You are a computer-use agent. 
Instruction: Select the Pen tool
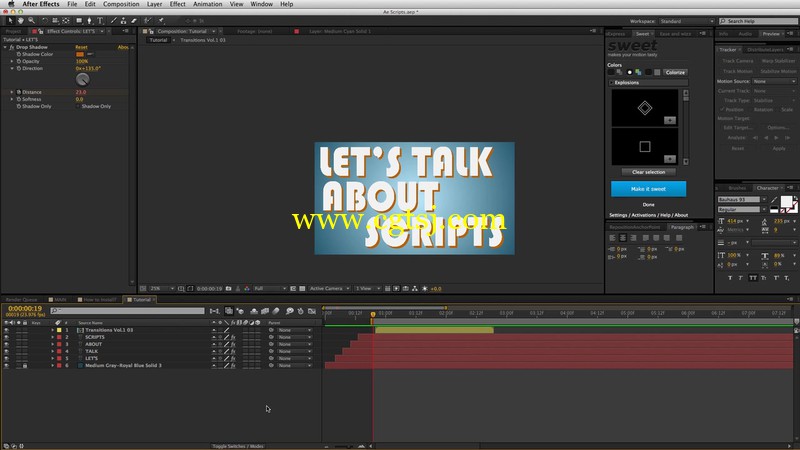click(89, 21)
